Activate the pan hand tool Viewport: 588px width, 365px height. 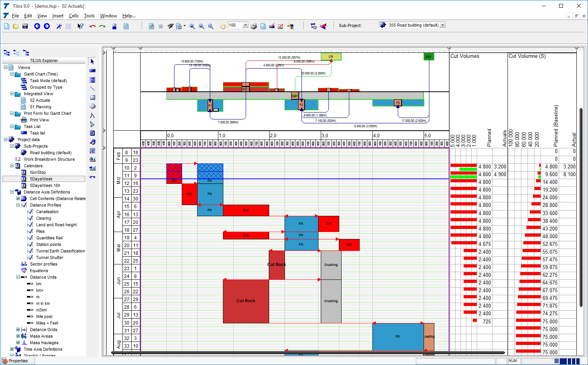pos(223,26)
